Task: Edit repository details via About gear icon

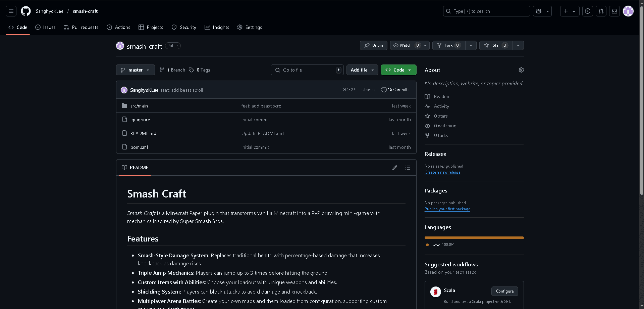Action: pos(521,70)
